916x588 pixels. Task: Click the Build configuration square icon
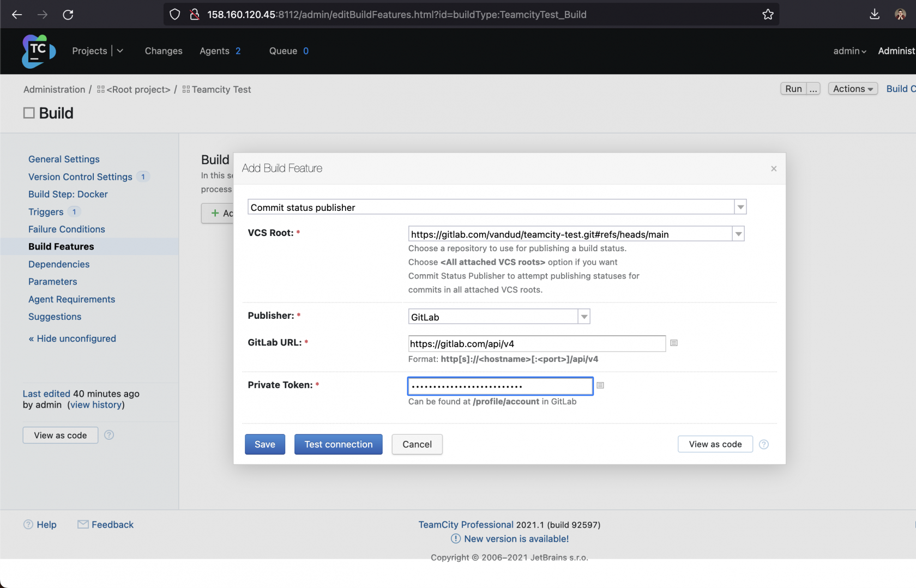(29, 113)
